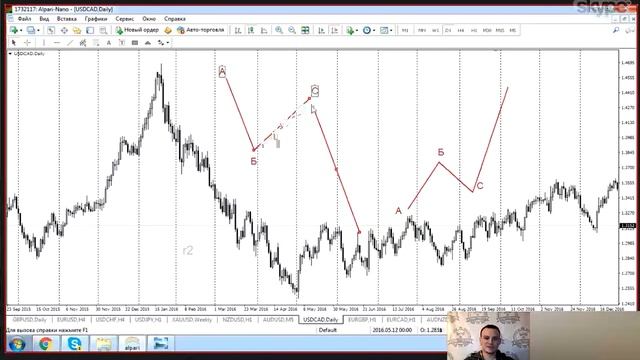Open the Windows Start button

click(16, 344)
